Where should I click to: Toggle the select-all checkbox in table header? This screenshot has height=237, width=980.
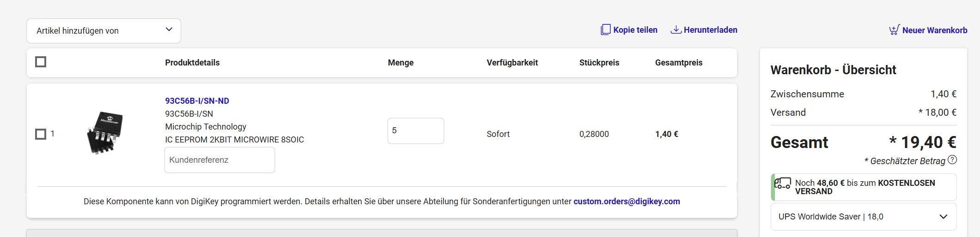pos(41,62)
